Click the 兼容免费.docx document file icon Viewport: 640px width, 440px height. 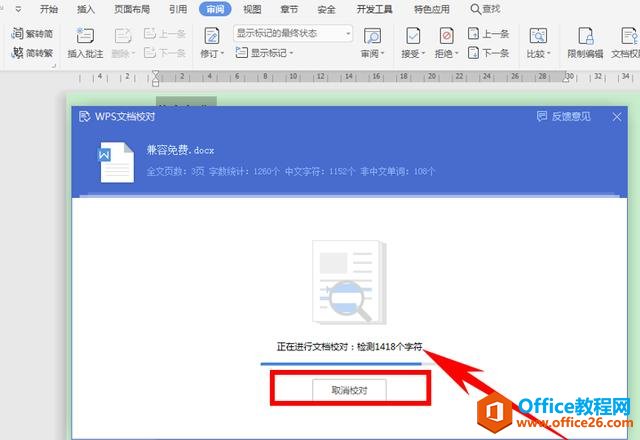click(x=116, y=162)
